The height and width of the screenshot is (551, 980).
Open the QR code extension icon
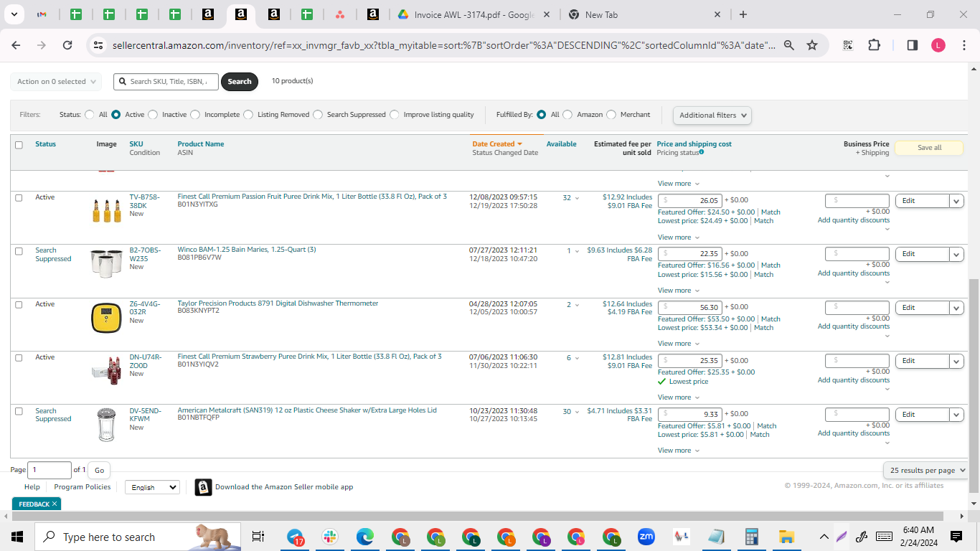(848, 45)
